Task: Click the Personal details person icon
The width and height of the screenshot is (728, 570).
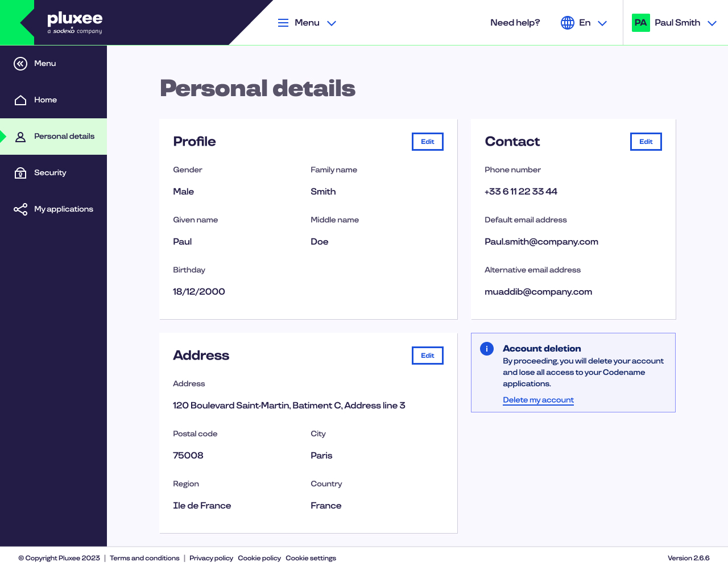Action: pyautogui.click(x=20, y=137)
